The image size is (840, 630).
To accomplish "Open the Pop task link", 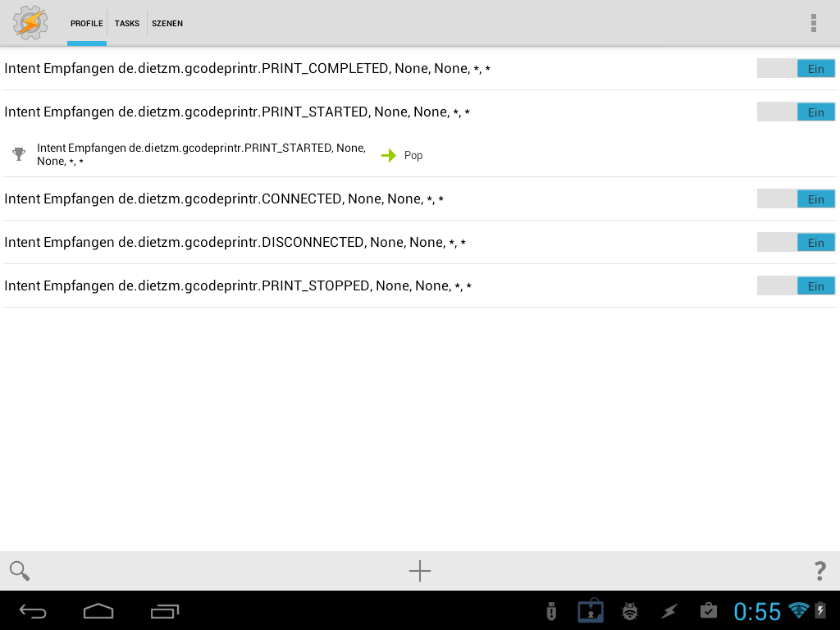I will point(413,155).
